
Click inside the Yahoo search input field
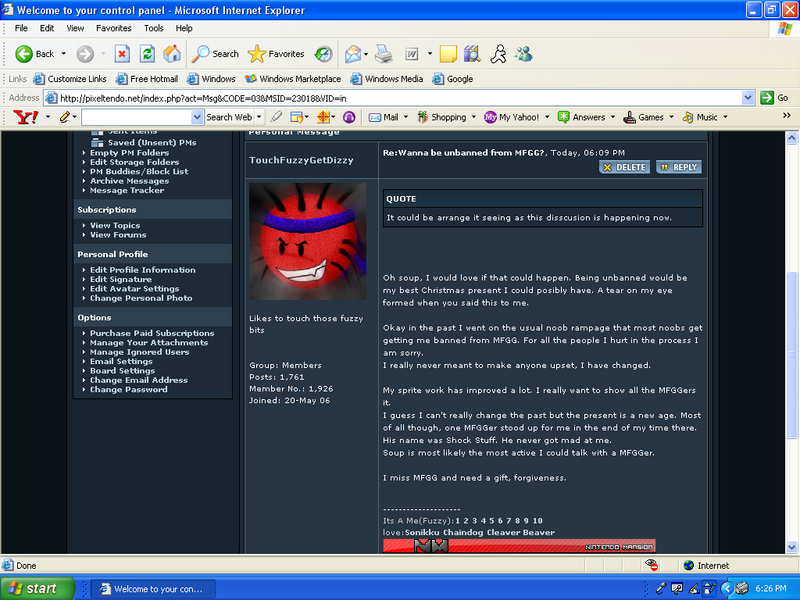tap(130, 117)
